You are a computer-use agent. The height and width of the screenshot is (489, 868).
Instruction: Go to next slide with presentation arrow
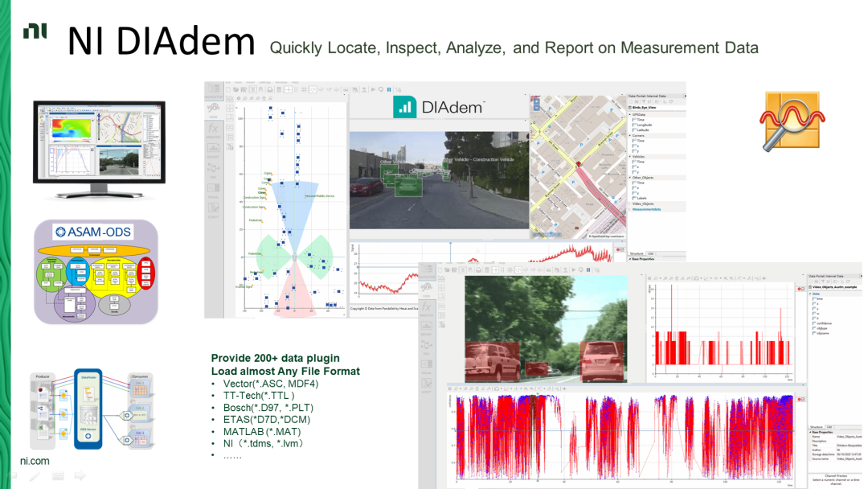tap(80, 475)
